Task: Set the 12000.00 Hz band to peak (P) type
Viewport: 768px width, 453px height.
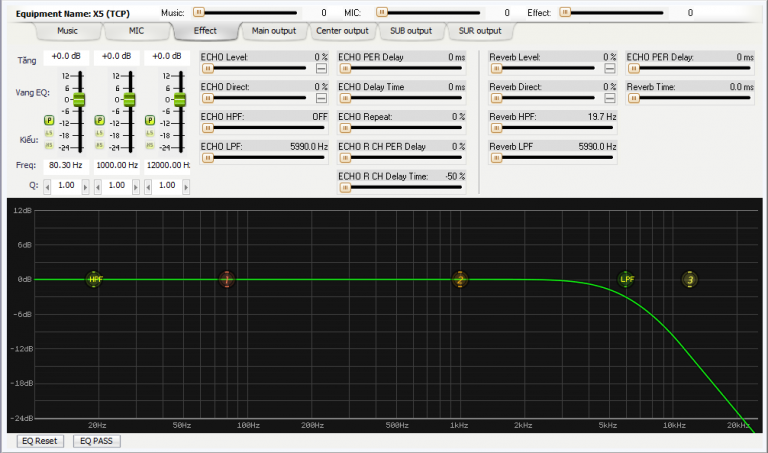Action: (x=150, y=120)
